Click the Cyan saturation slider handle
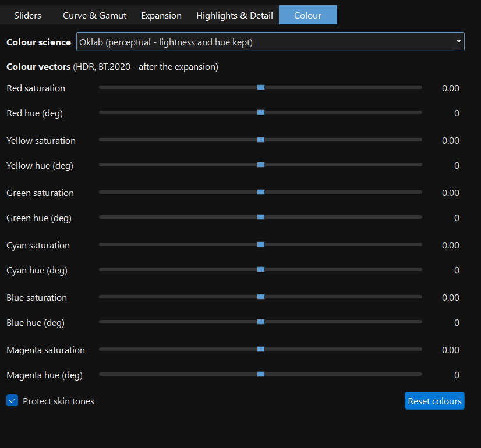This screenshot has width=481, height=448. (x=261, y=244)
